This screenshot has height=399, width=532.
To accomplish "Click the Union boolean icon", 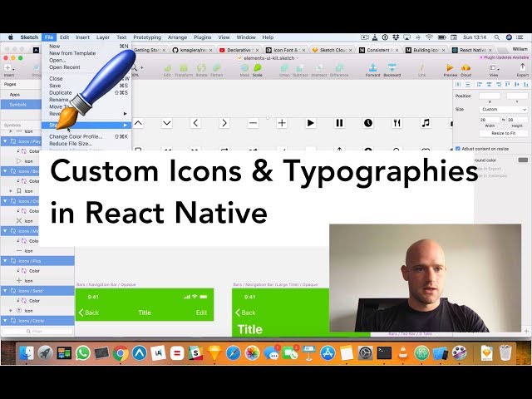I will [284, 68].
